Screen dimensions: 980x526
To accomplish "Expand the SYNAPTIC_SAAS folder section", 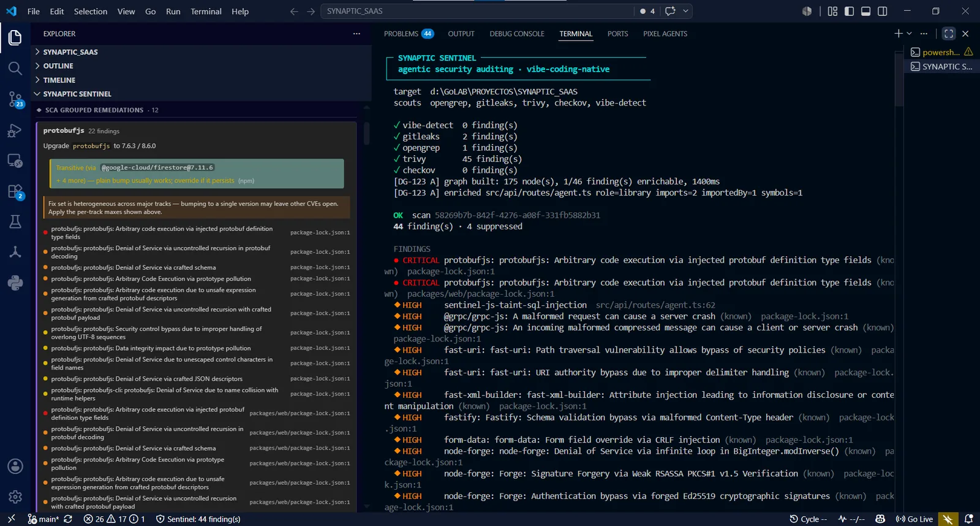I will click(201, 52).
